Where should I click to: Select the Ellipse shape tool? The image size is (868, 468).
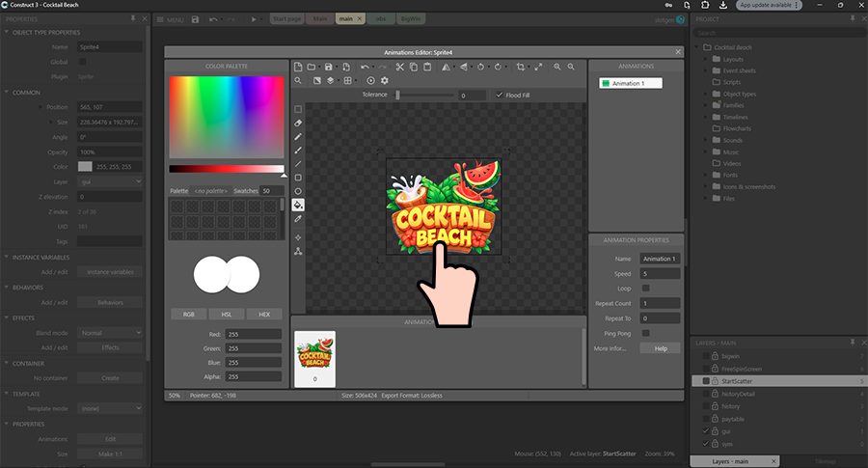pyautogui.click(x=298, y=191)
